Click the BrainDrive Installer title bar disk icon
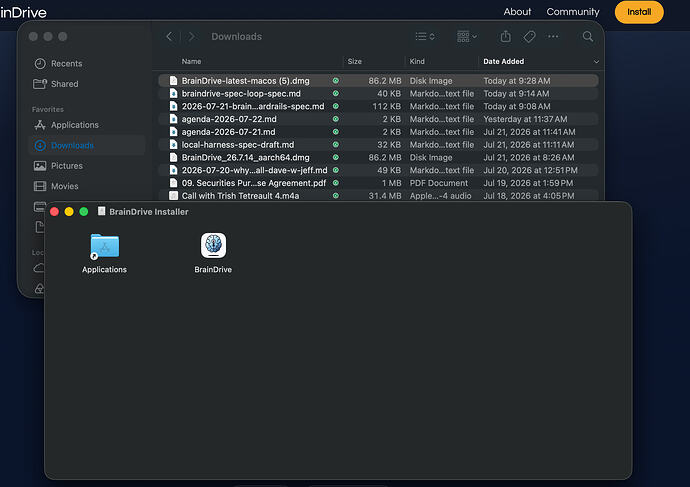Screen dimensions: 690x487 point(102,212)
